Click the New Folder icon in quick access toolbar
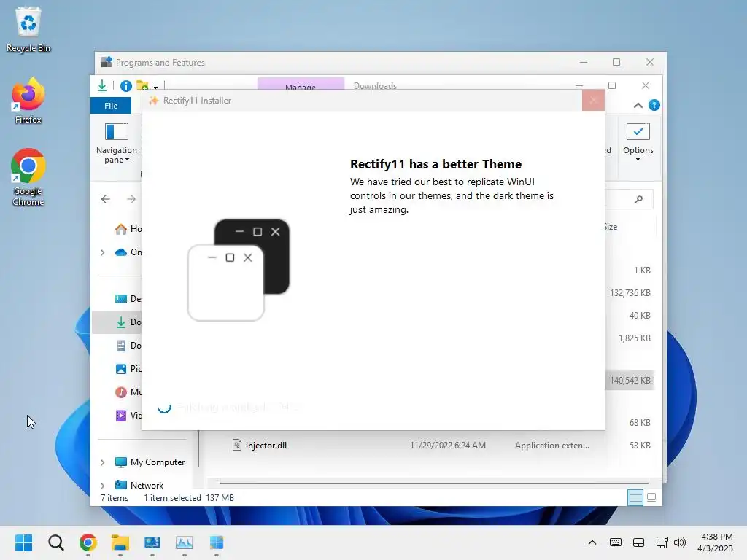The width and height of the screenshot is (747, 560). (142, 86)
